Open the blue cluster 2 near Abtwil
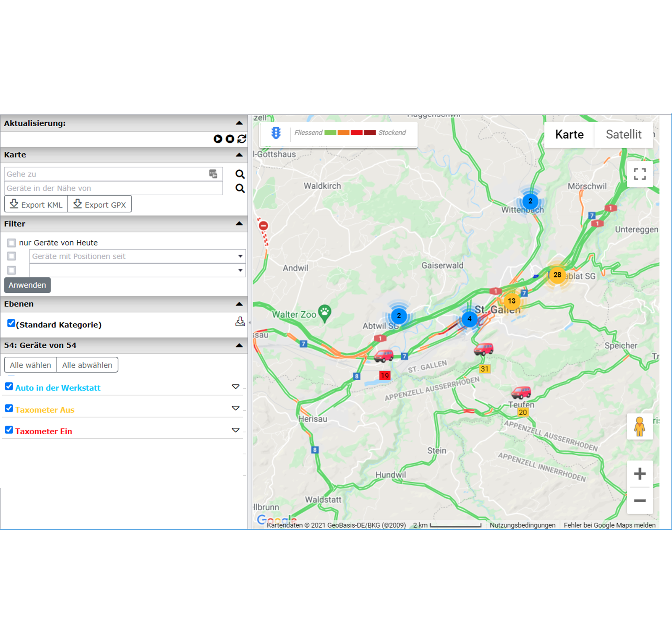 399,316
